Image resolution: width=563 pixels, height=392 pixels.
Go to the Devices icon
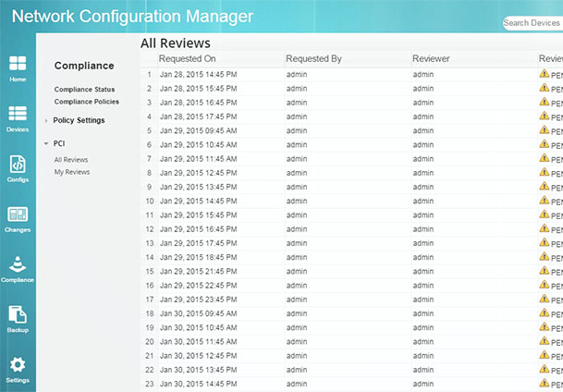[x=18, y=116]
